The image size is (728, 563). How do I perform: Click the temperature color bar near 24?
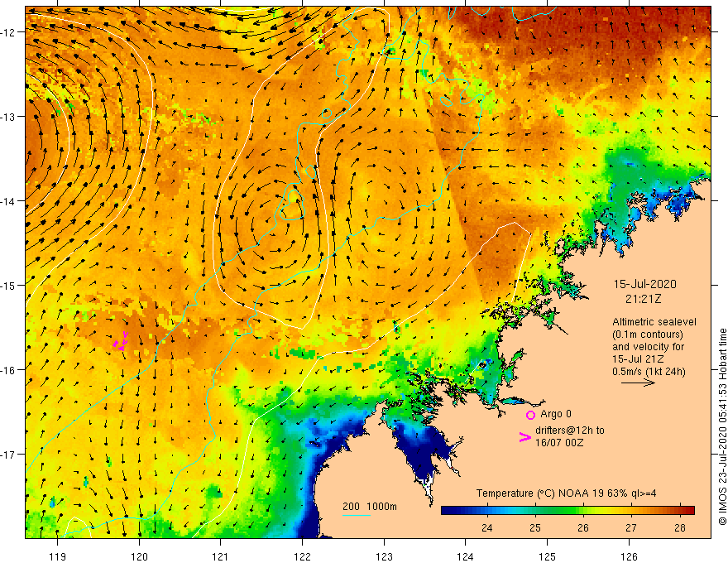486,511
